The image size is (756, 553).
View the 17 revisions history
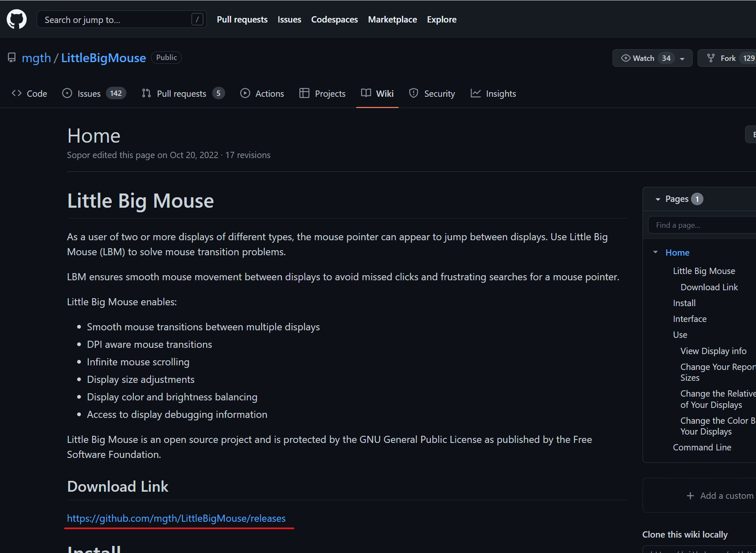point(248,155)
